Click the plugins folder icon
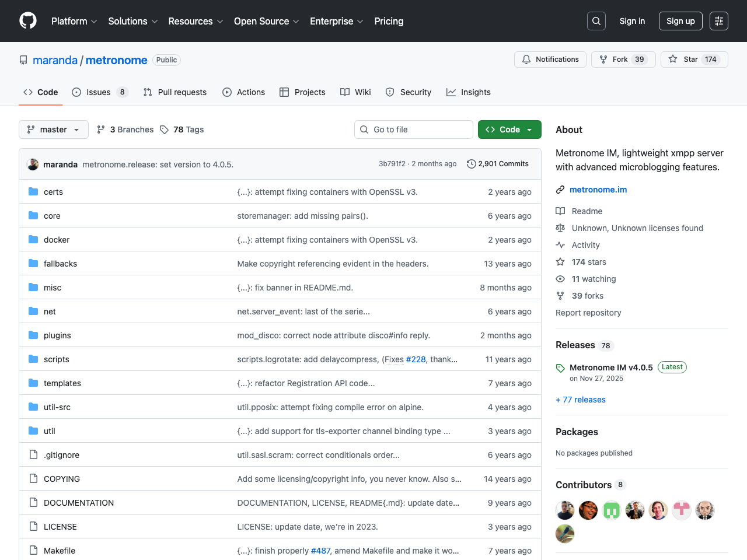This screenshot has width=747, height=560. coord(33,335)
